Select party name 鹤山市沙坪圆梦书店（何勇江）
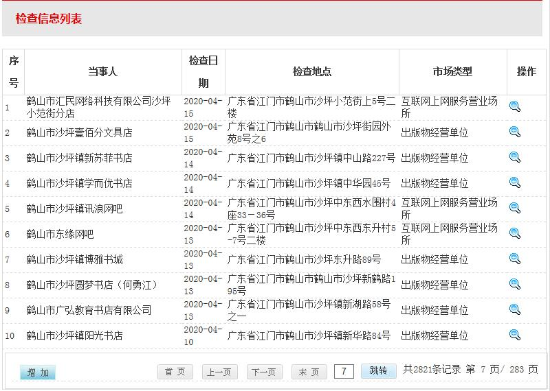Screen dimensions: 550x391 tap(93, 285)
